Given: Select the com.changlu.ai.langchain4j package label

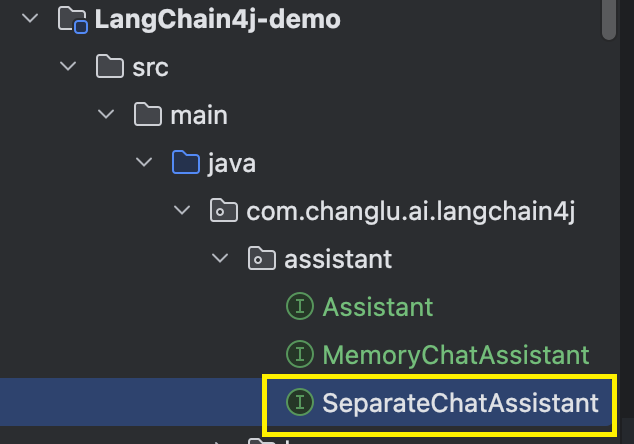Looking at the screenshot, I should (410, 211).
